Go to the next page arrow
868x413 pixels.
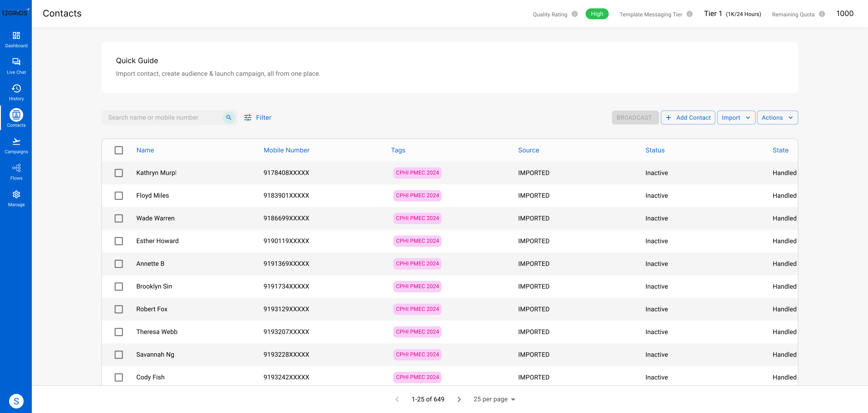coord(459,399)
